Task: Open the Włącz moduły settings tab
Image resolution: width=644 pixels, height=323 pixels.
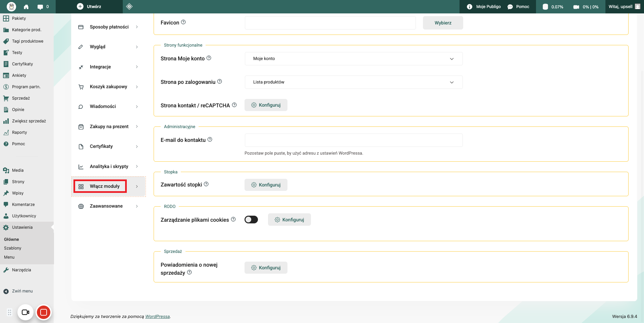Action: pos(105,186)
